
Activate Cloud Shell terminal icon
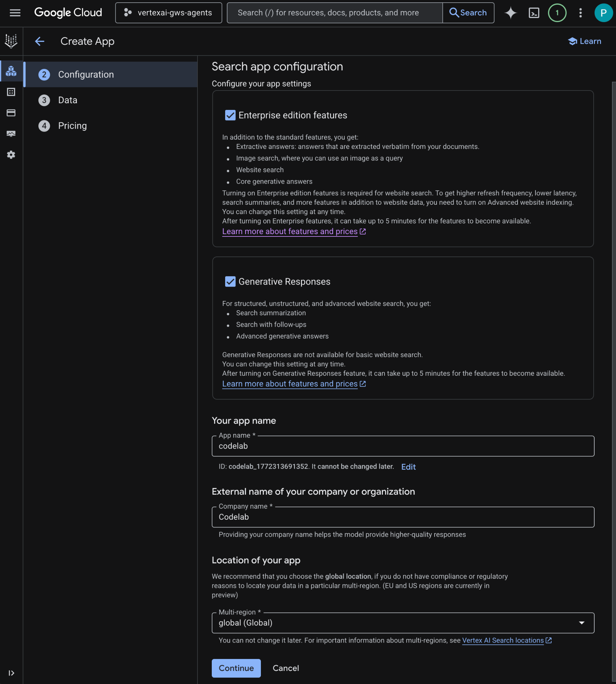534,13
